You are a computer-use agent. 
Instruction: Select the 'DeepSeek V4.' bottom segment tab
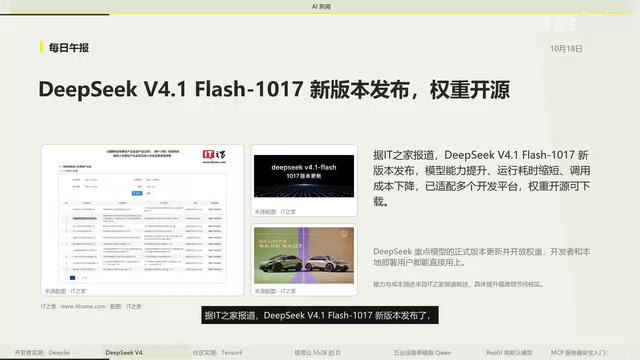click(124, 353)
